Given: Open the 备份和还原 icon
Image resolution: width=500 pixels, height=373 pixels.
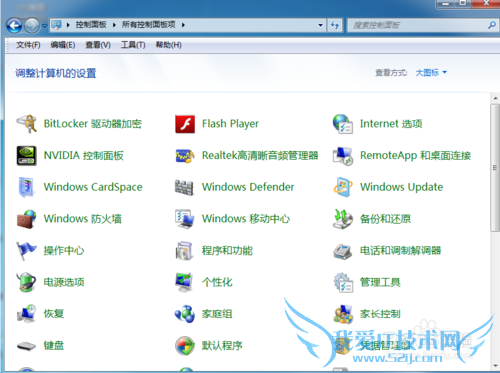Looking at the screenshot, I should pyautogui.click(x=343, y=219).
